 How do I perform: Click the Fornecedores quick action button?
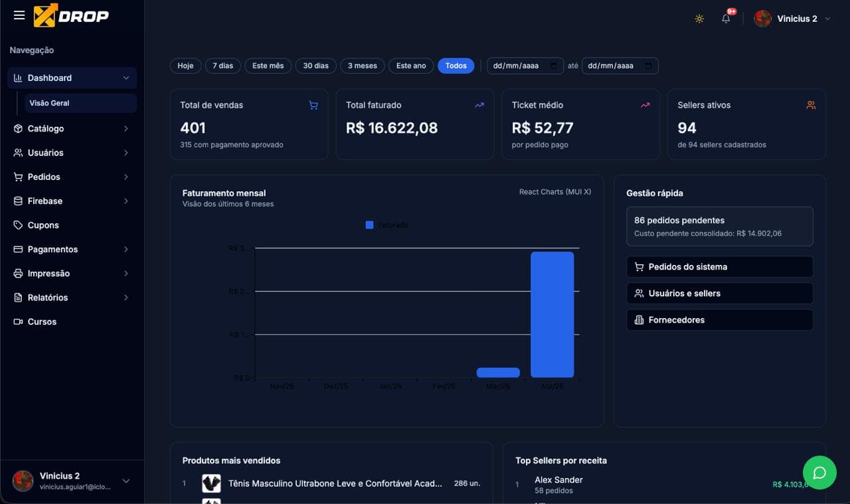pos(720,319)
